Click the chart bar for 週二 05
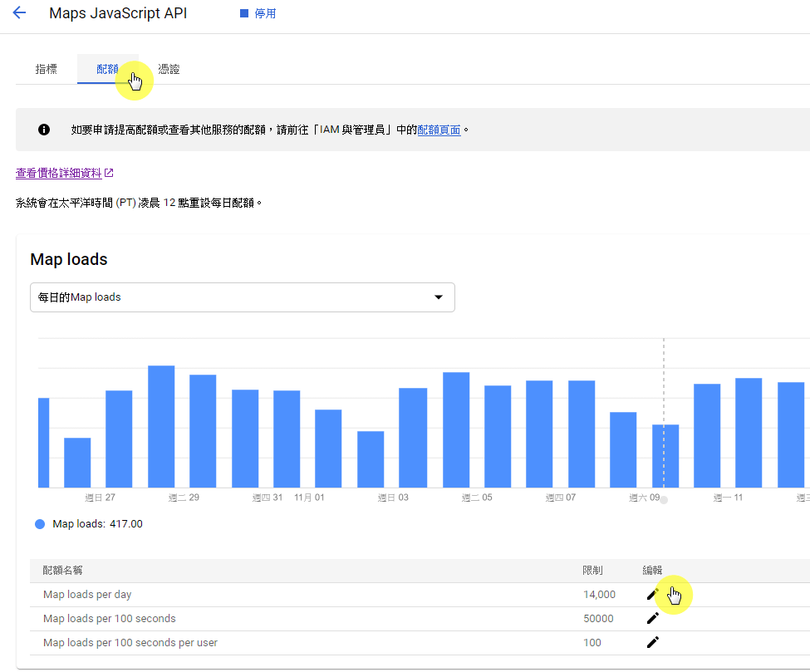Screen dimensions: 810x672 (x=456, y=429)
